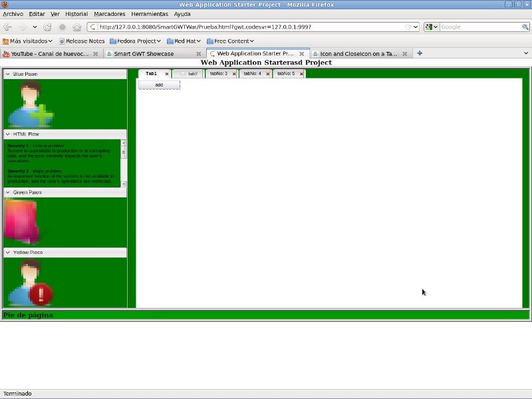Close Tab1 with its red X
This screenshot has height=399, width=532.
(x=167, y=74)
